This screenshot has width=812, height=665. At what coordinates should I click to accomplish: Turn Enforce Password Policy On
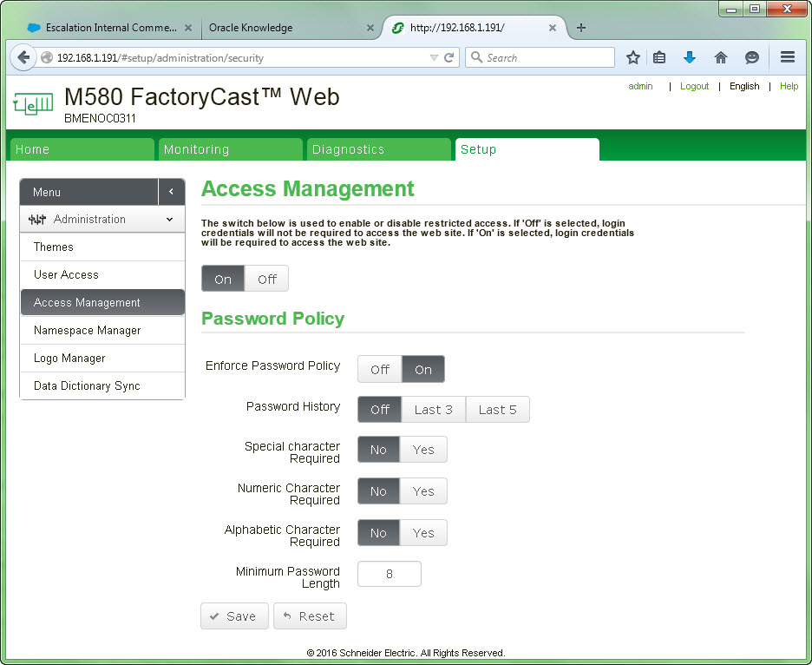pyautogui.click(x=423, y=369)
